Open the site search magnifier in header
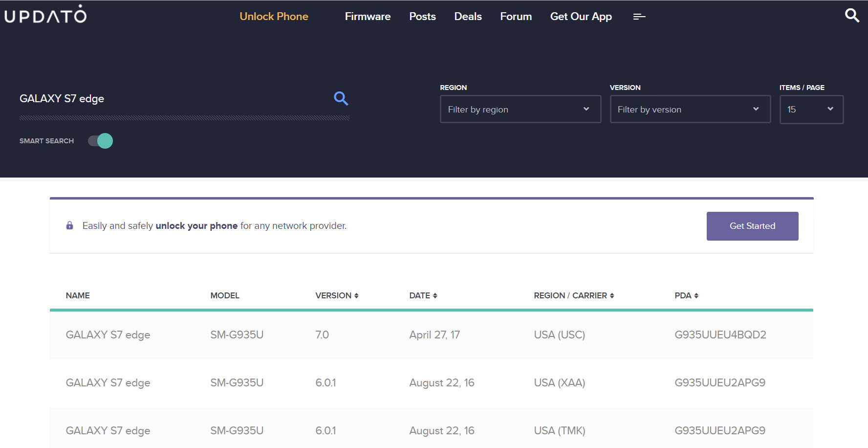Viewport: 868px width, 448px height. [852, 16]
